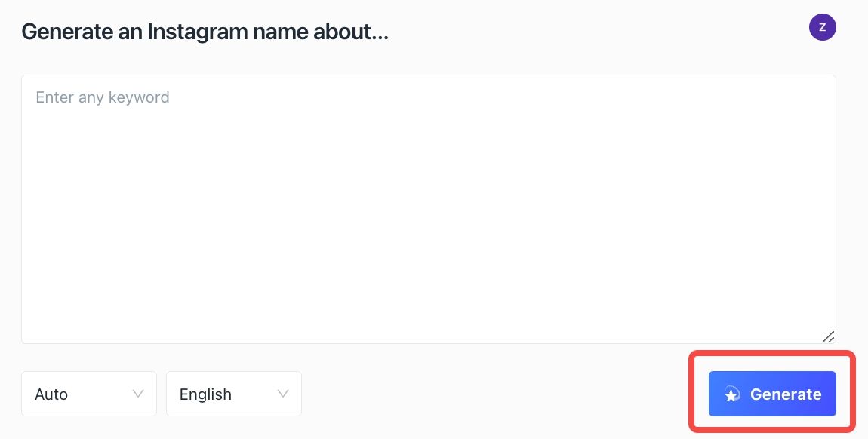Open account menu via Z avatar
The height and width of the screenshot is (439, 868).
click(x=822, y=27)
